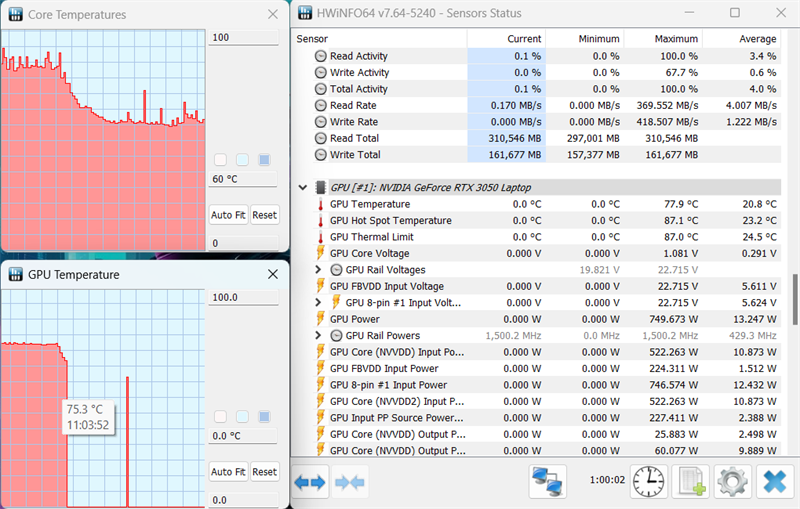Collapse the GPU [#1] NVIDIA GeForce RTX 3050 section
This screenshot has height=509, width=800.
pos(303,188)
